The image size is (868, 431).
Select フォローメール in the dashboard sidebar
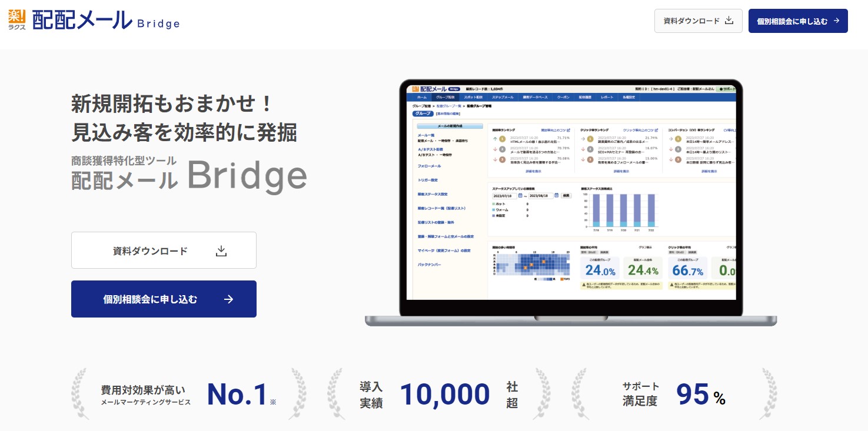pyautogui.click(x=429, y=166)
